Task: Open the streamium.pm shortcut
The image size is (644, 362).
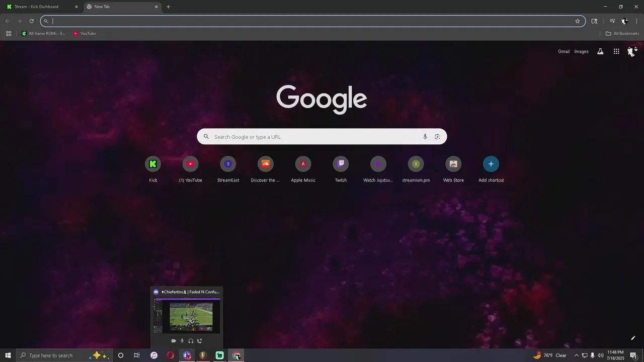Action: 416,169
